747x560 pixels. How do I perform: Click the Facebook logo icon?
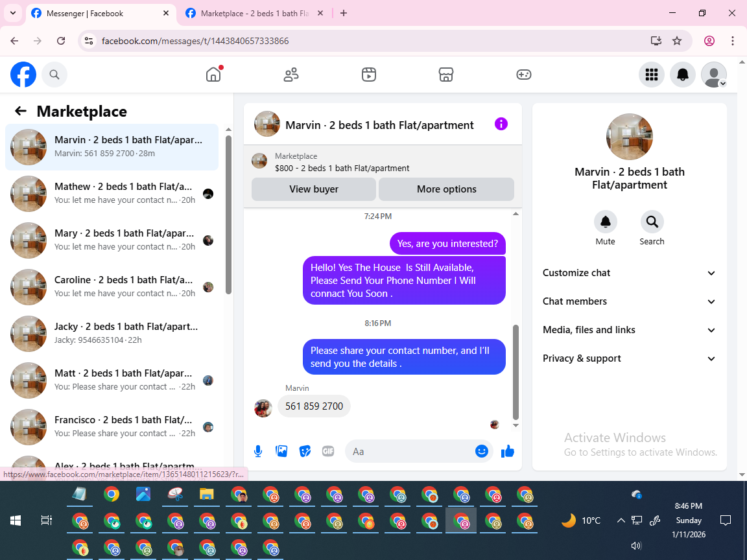[23, 75]
